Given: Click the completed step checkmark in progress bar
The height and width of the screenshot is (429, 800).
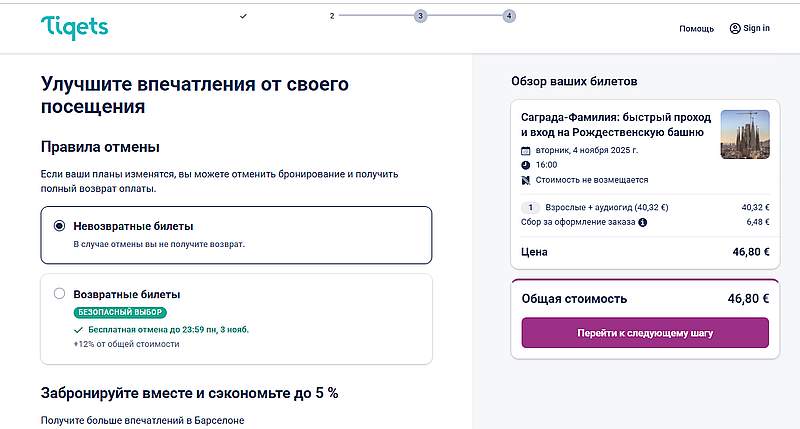Looking at the screenshot, I should 243,16.
